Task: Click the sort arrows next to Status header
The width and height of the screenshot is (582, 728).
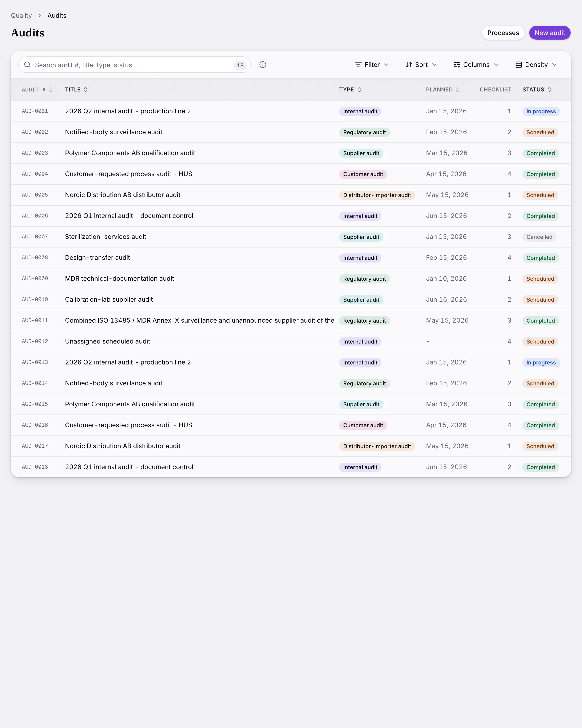Action: click(549, 89)
